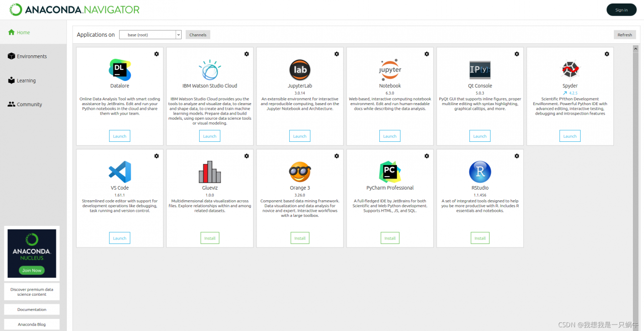The width and height of the screenshot is (644, 331).
Task: Launch JupyterLab
Action: coord(300,136)
